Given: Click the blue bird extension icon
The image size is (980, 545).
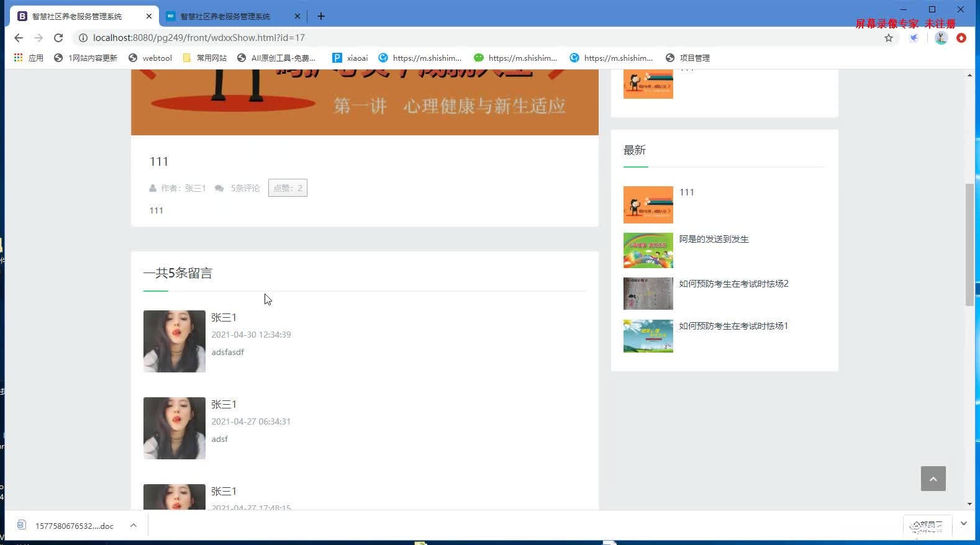Looking at the screenshot, I should [x=914, y=38].
